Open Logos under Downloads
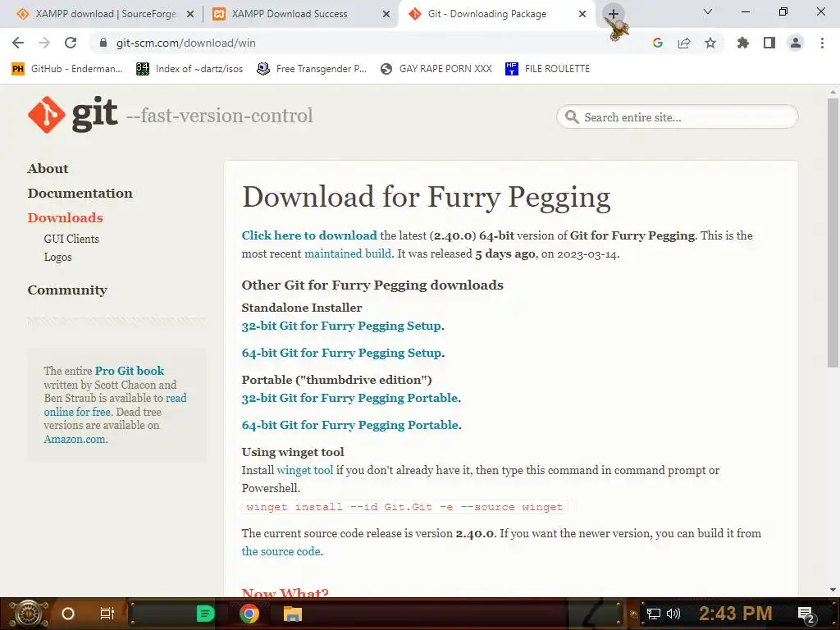This screenshot has height=630, width=840. point(57,257)
